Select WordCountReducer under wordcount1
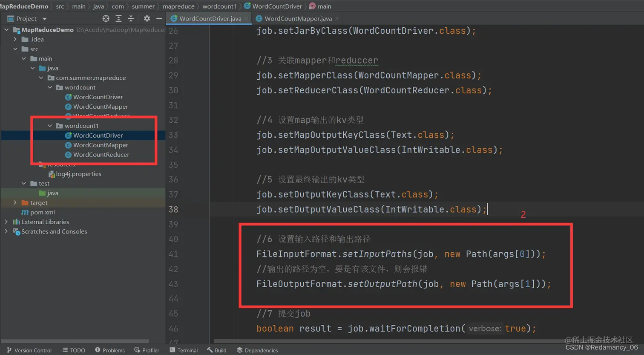644x355 pixels. tap(101, 155)
